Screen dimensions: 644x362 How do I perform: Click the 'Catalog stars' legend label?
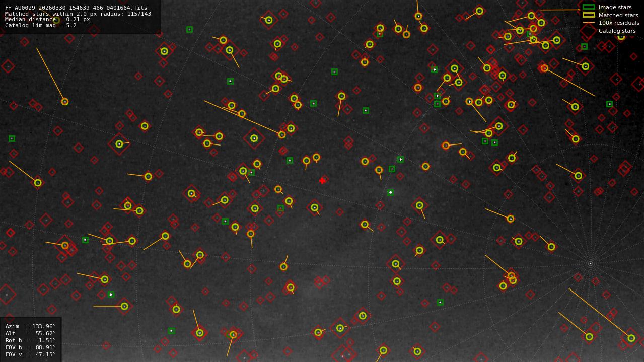tap(617, 31)
